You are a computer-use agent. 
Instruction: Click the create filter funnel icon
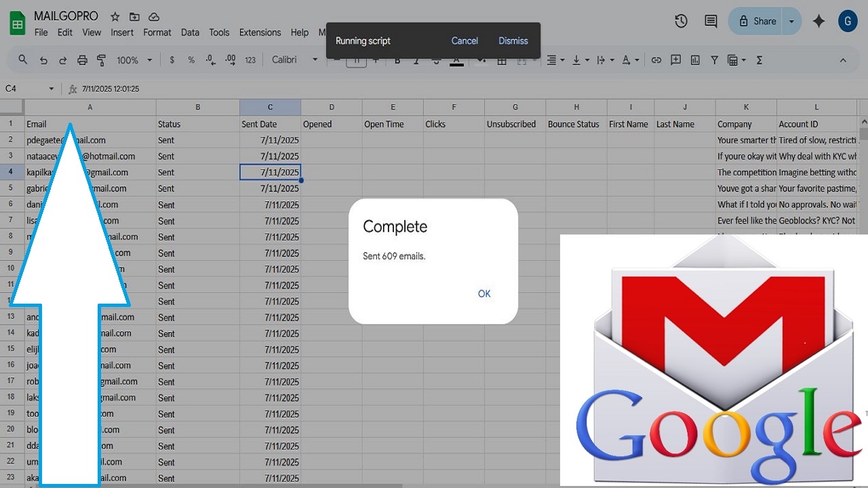(x=714, y=60)
